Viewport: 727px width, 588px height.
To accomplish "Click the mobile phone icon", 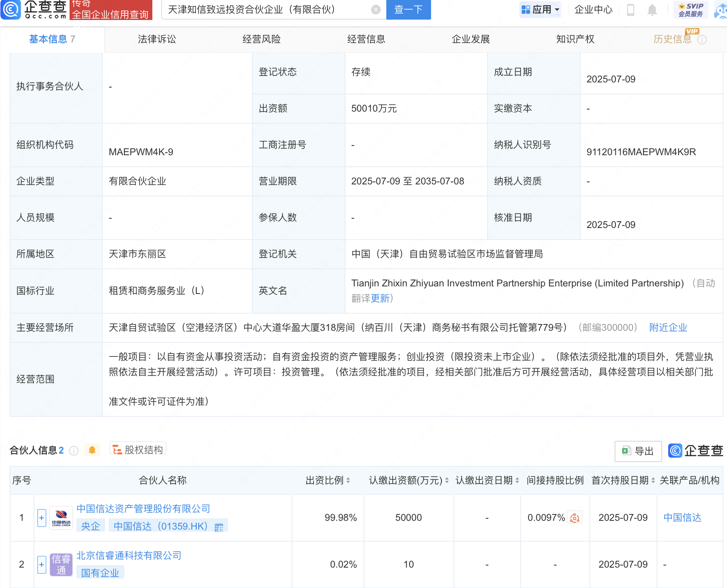I will [631, 10].
